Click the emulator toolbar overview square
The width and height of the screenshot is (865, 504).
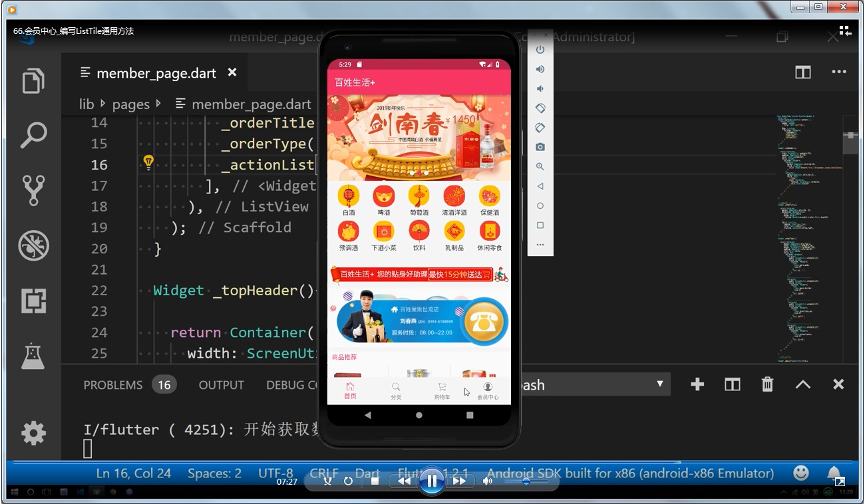pos(540,225)
